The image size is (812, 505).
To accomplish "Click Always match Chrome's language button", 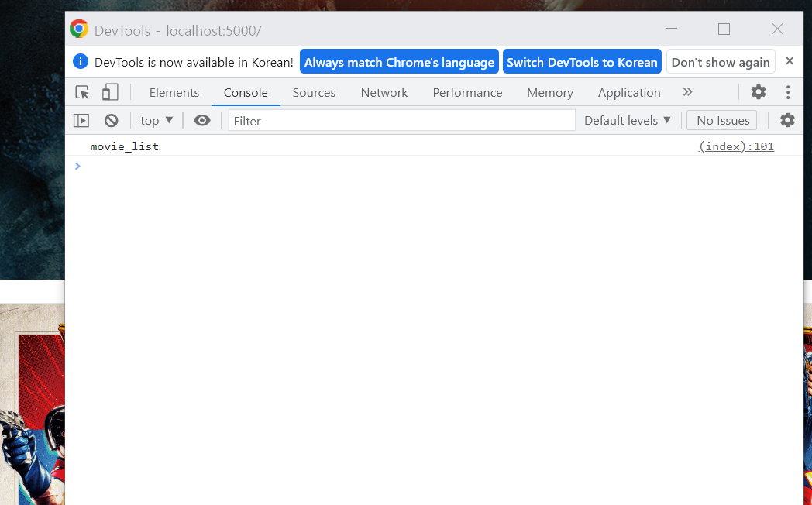I will click(399, 61).
